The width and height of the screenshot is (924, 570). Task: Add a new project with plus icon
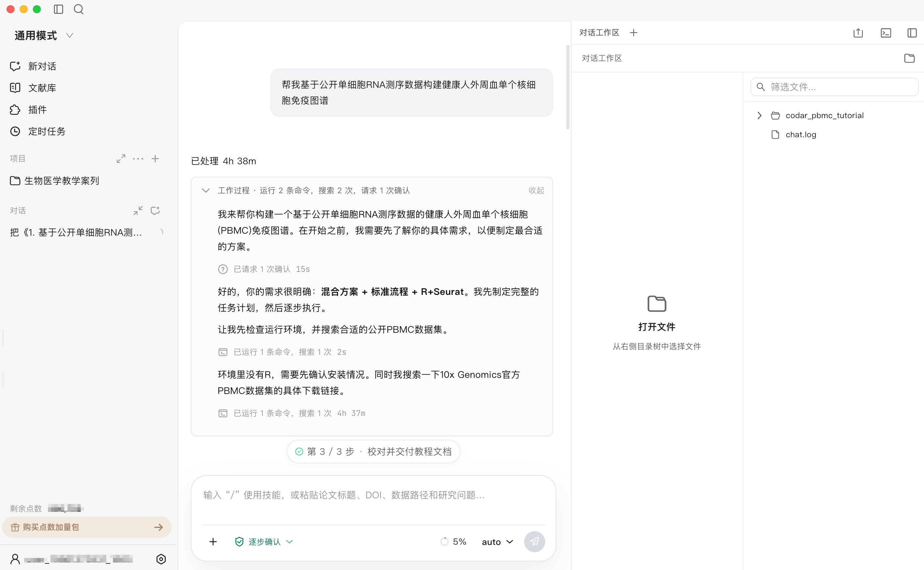click(155, 159)
